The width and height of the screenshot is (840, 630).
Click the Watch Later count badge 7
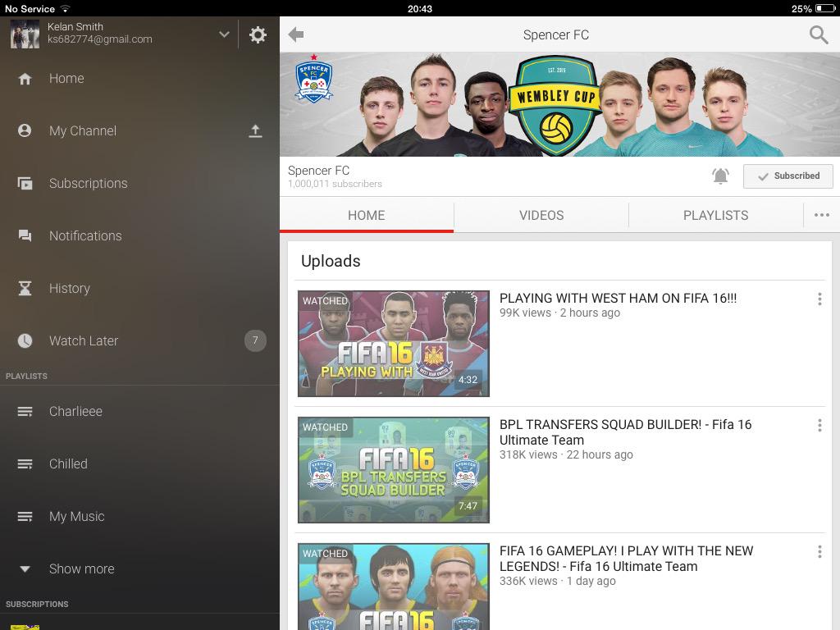[256, 340]
